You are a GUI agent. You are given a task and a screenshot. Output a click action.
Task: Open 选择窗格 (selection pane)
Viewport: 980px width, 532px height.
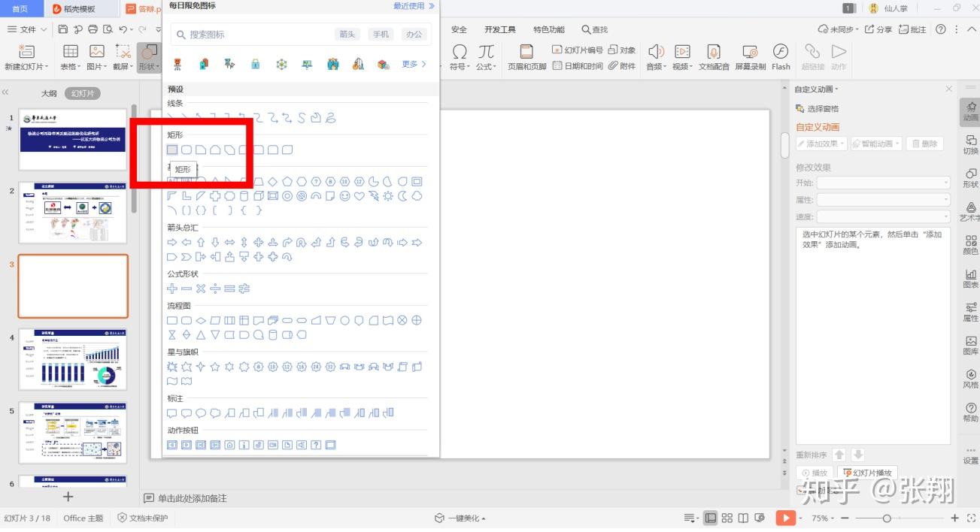tap(818, 109)
